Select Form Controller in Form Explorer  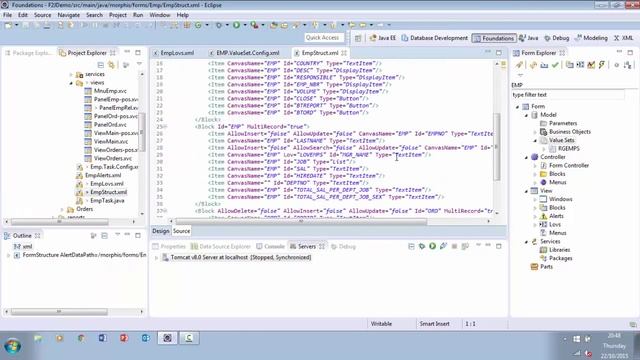pyautogui.click(x=569, y=166)
